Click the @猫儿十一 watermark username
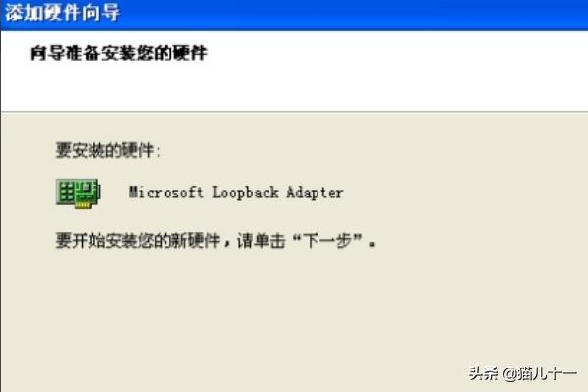 tap(539, 373)
